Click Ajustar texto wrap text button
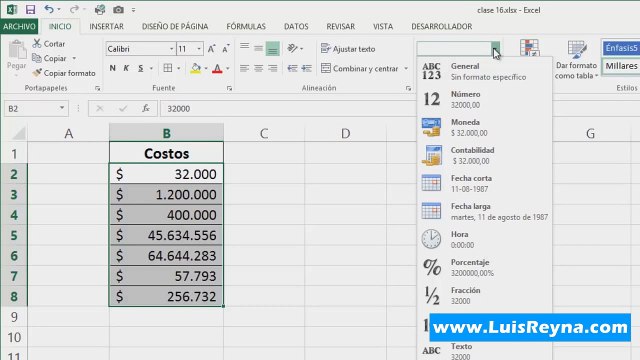640x360 pixels. coord(348,49)
